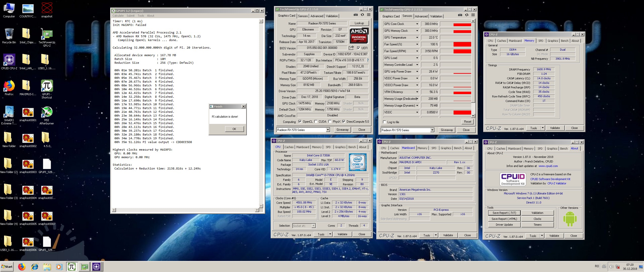Image resolution: width=644 pixels, height=272 pixels.
Task: Switch to SPD tab in CPU-Z Memory window
Action: (541, 41)
